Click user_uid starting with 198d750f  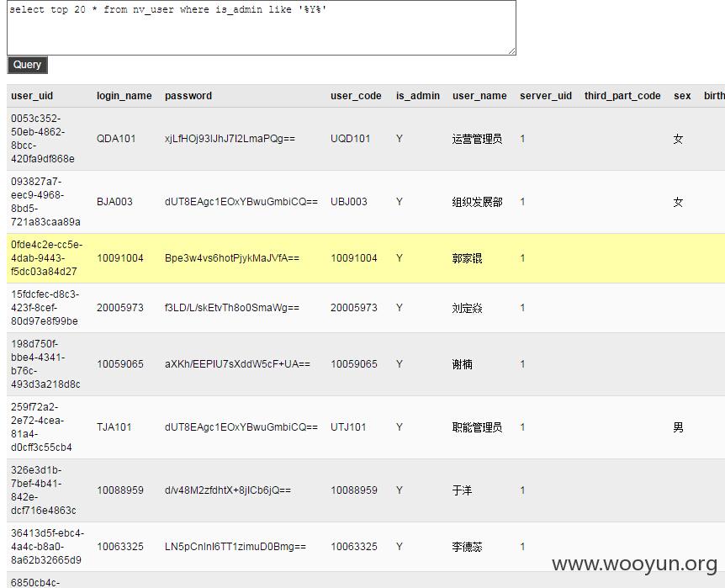[x=45, y=364]
